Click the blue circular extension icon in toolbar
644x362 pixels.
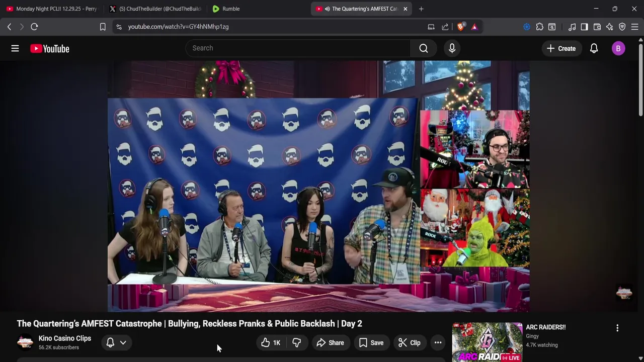pos(527,27)
